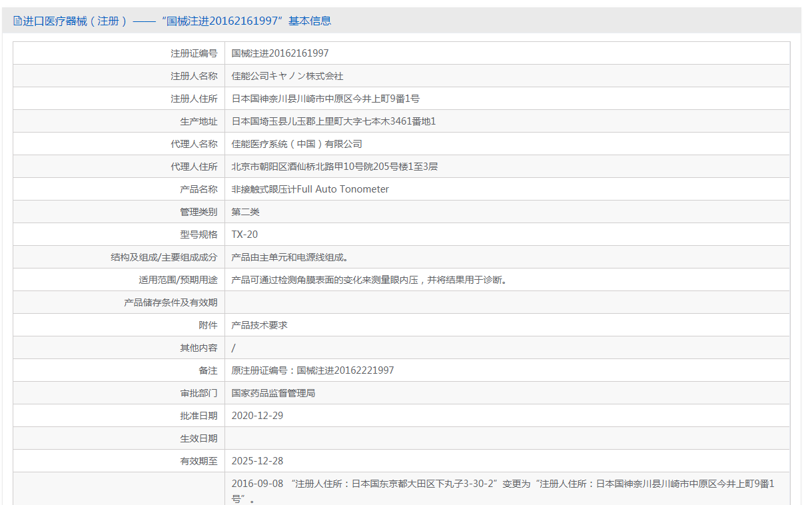
Task: Click the 附件 label
Action: tap(208, 325)
